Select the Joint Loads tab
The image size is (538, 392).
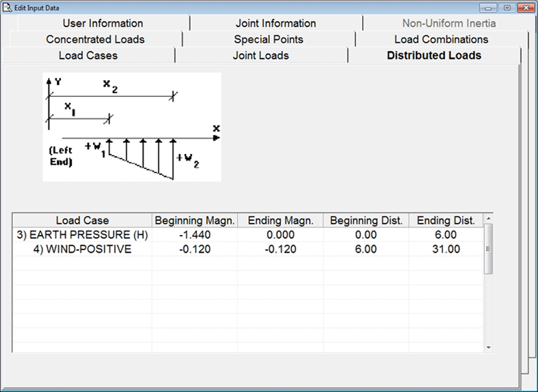pos(261,56)
